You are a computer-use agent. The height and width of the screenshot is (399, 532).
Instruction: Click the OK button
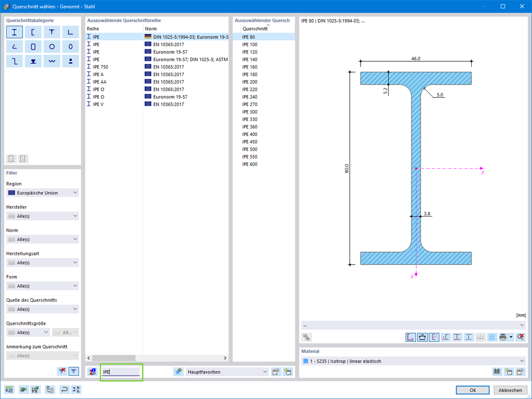coord(473,390)
